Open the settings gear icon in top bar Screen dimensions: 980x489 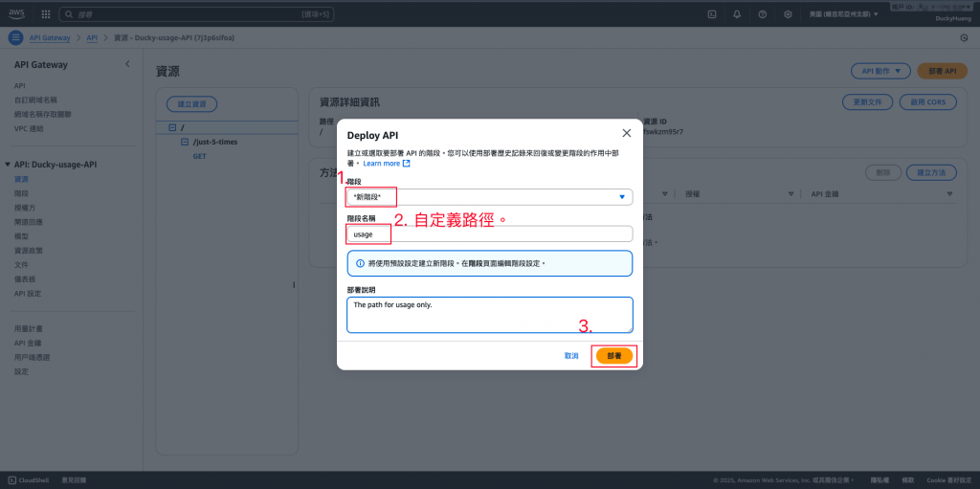point(789,13)
